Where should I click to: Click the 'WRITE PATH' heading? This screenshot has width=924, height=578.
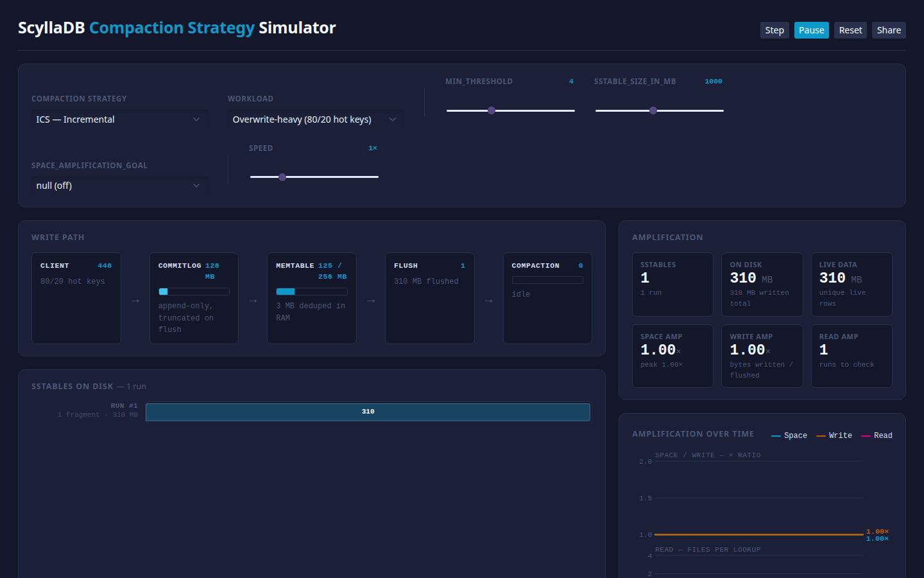point(58,238)
